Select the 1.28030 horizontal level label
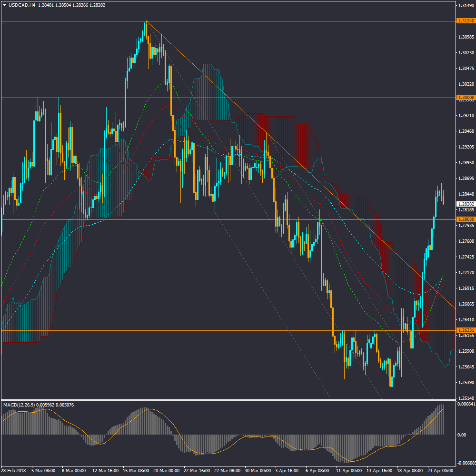This screenshot has width=476, height=476. [466, 219]
